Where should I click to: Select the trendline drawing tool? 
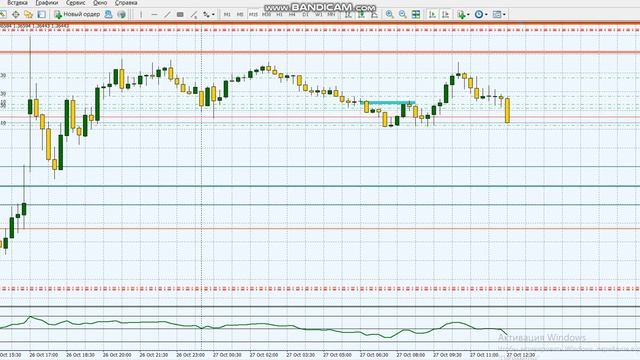(x=167, y=15)
